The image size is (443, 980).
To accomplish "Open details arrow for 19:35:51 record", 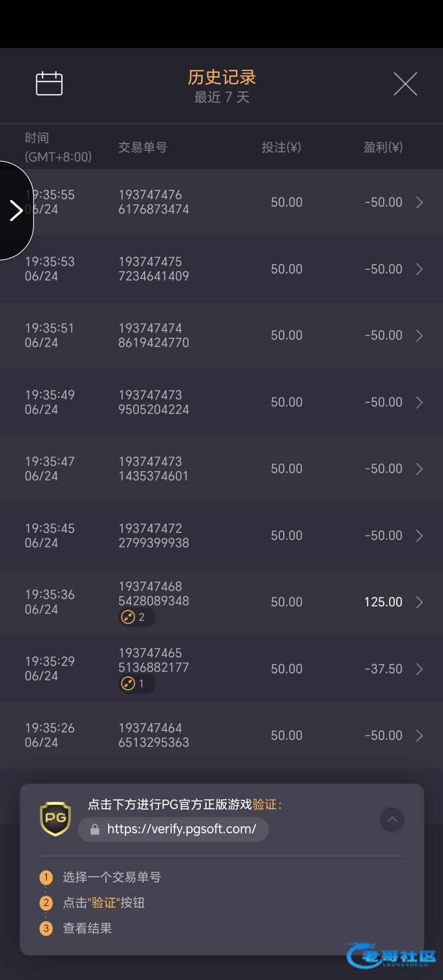I will pos(419,336).
